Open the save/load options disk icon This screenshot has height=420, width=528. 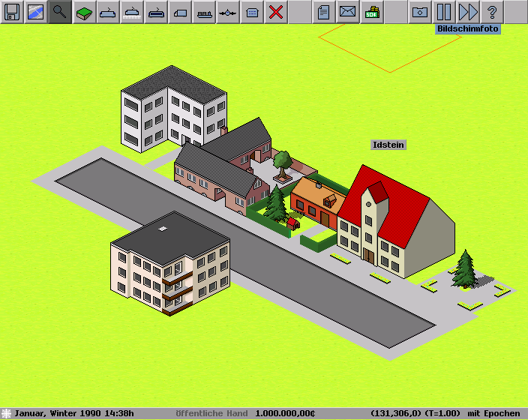(x=12, y=12)
